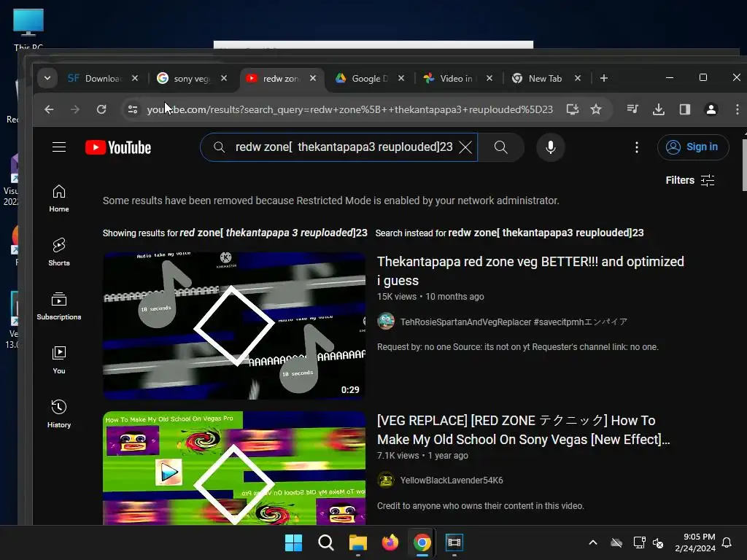
Task: Open TehRosieSpartanAndVegReplacer channel
Action: pos(514,322)
